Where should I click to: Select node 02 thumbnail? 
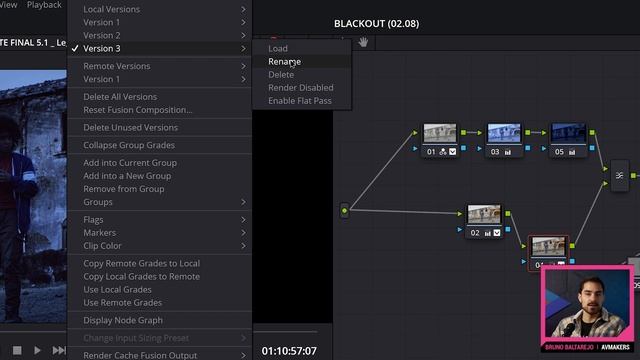click(x=484, y=214)
